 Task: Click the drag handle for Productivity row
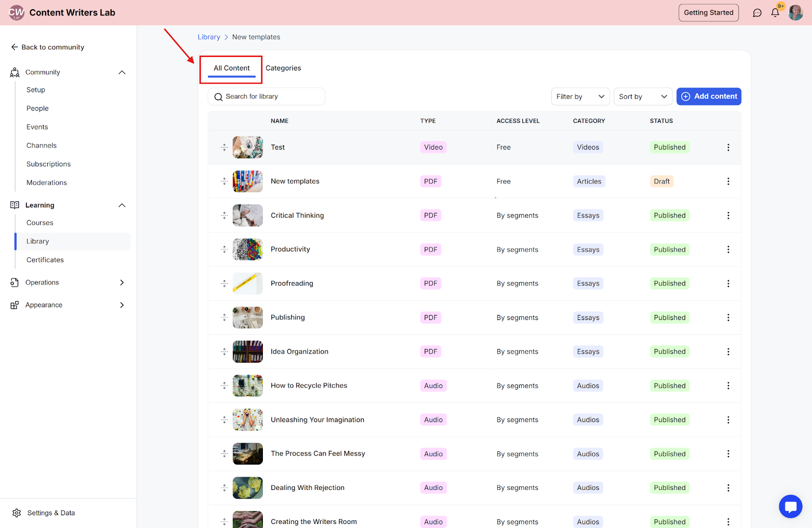(224, 250)
